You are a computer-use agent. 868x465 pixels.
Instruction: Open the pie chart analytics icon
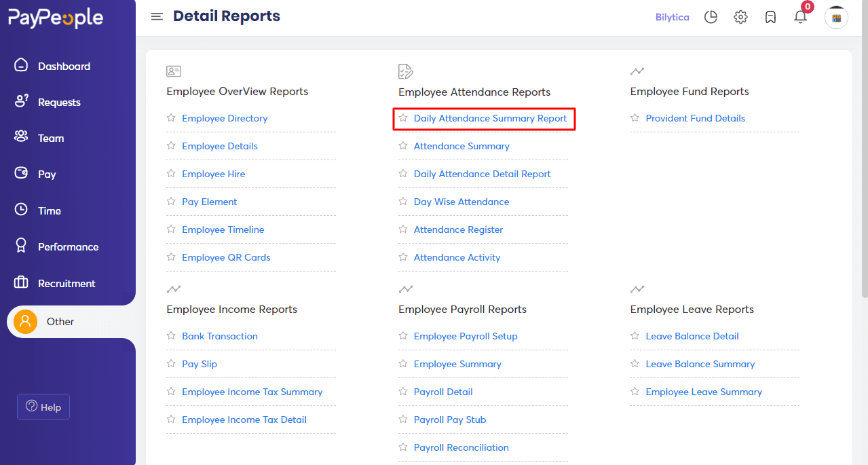click(x=711, y=17)
